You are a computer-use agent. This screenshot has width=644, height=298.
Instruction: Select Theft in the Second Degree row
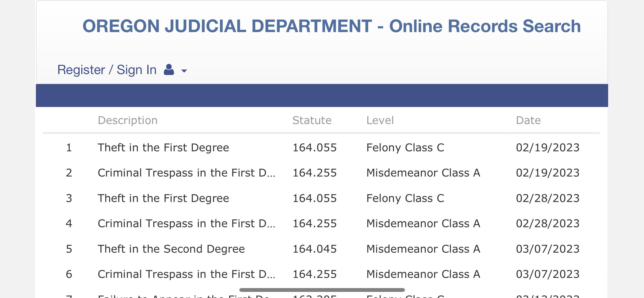(x=321, y=249)
